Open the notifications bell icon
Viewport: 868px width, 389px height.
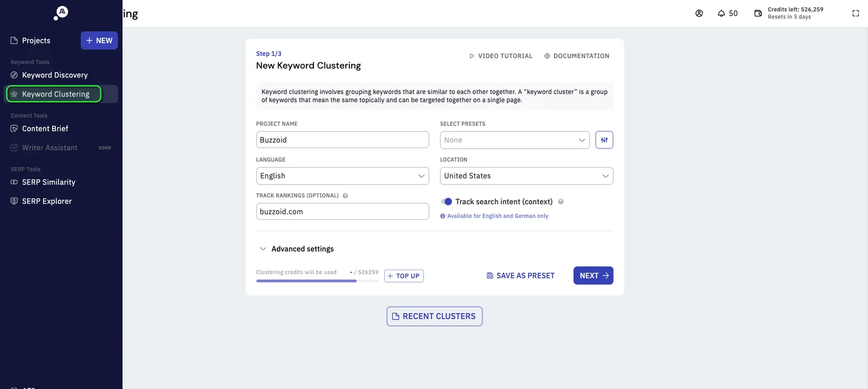point(721,14)
